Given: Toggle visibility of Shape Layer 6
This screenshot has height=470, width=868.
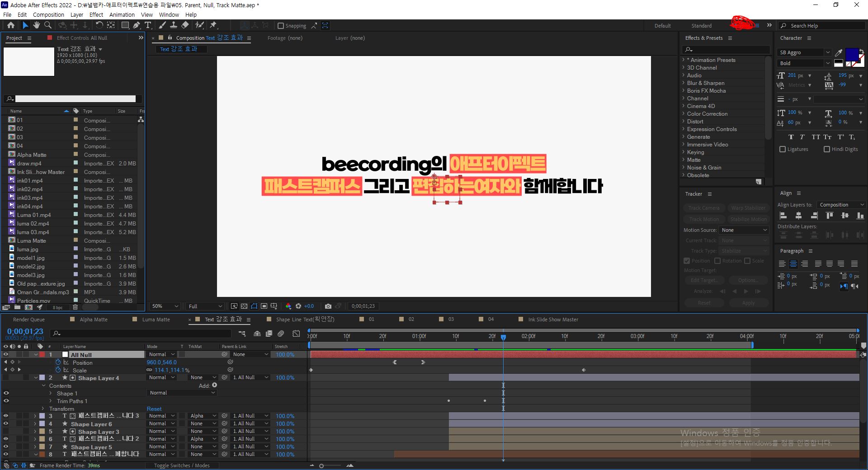Looking at the screenshot, I should 6,423.
